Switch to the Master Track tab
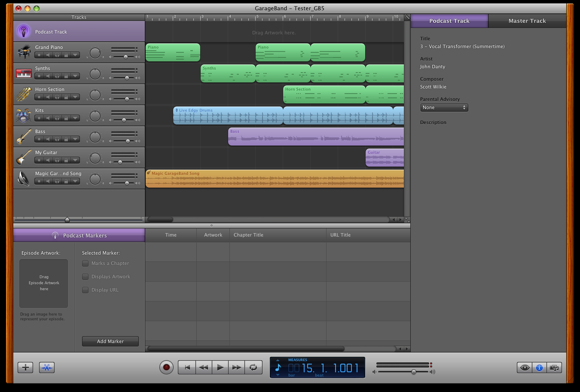Image resolution: width=580 pixels, height=392 pixels. tap(527, 21)
